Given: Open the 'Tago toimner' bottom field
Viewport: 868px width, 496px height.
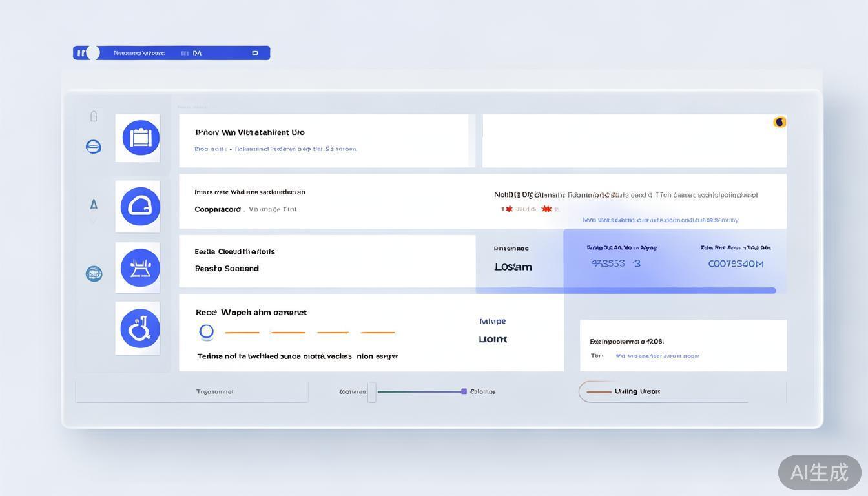Looking at the screenshot, I should point(192,392).
